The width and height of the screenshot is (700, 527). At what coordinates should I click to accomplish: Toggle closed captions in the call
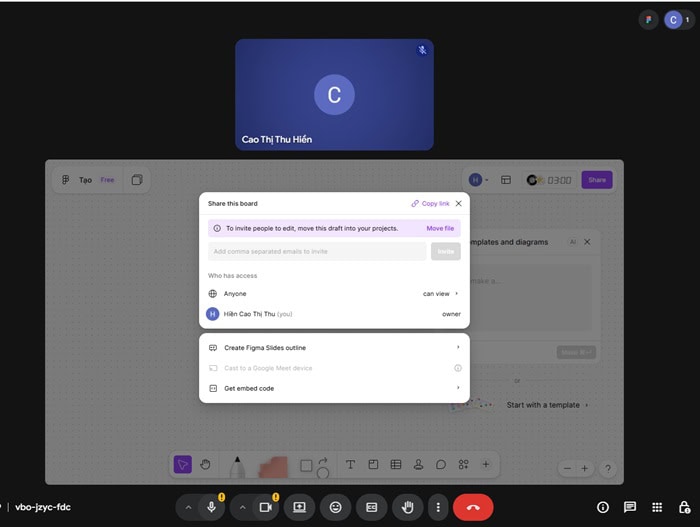point(371,507)
